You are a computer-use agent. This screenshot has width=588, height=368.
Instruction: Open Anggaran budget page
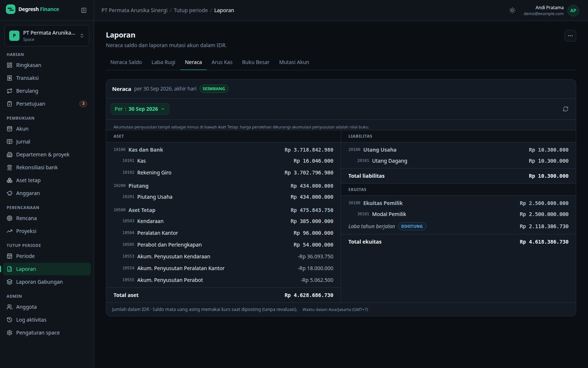(x=47, y=193)
